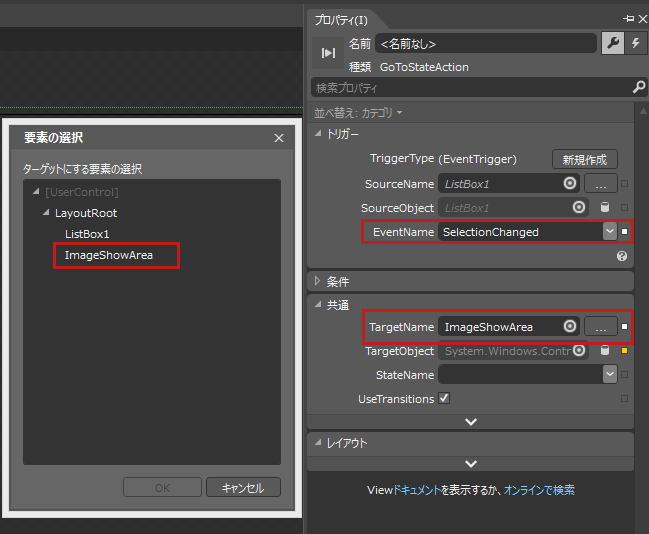
Task: Close the Properties panel
Action: point(642,19)
